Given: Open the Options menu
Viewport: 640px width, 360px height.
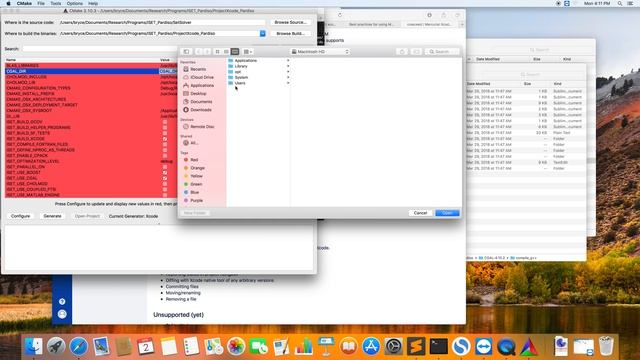Looking at the screenshot, I should [x=75, y=3].
